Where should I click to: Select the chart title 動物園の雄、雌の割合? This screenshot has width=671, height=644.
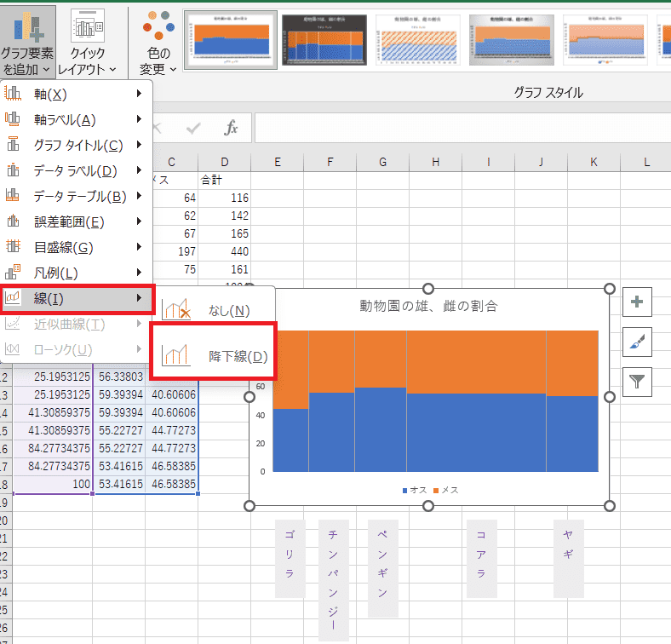(x=428, y=306)
